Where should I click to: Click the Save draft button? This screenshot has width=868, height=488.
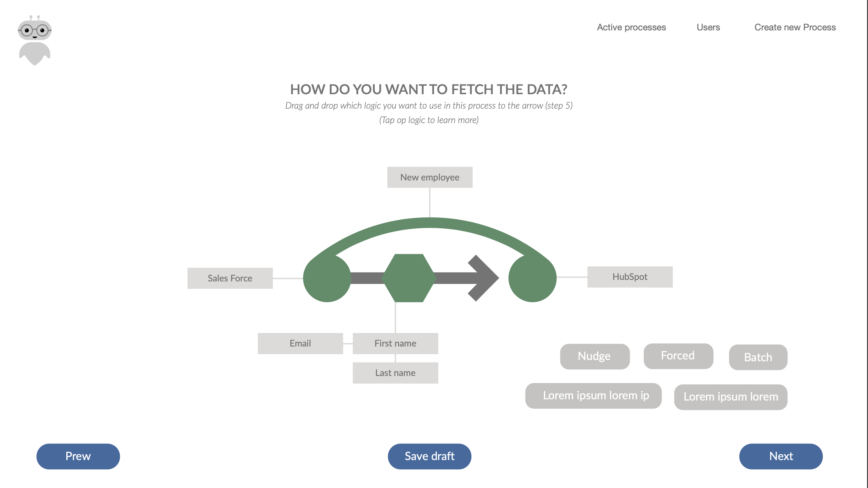[x=429, y=456]
